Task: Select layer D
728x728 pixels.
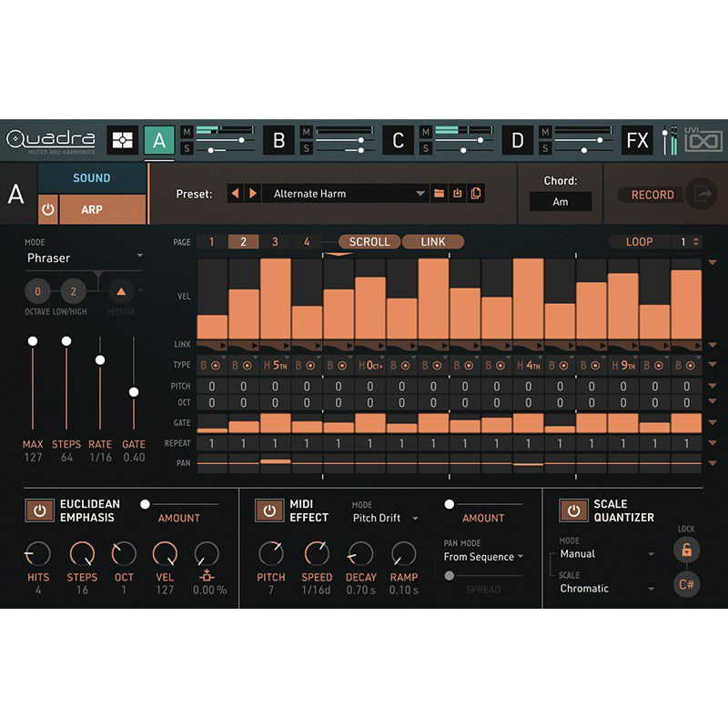Action: [517, 140]
